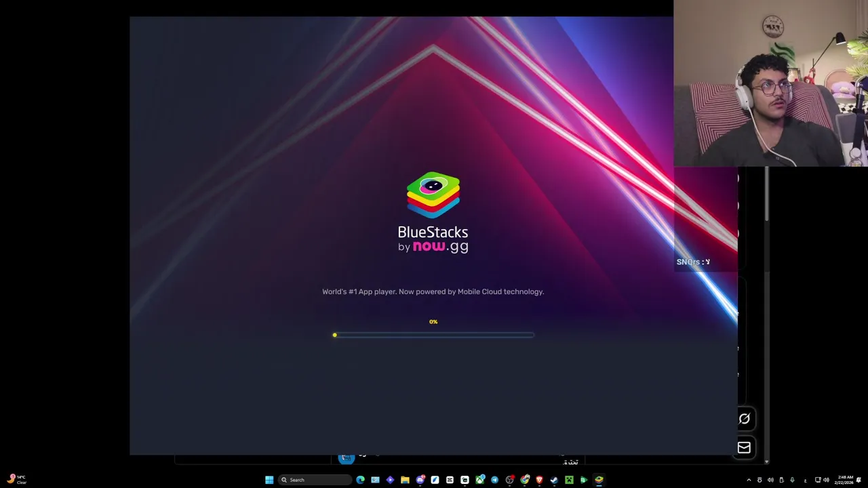Open the Windows Start menu
This screenshot has height=488, width=868.
(x=269, y=480)
